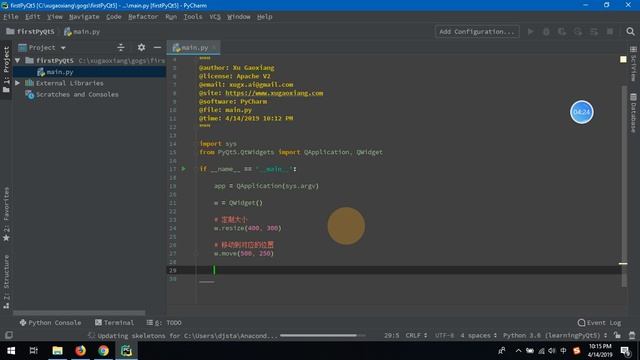The height and width of the screenshot is (360, 640).
Task: Launch Firefox from the taskbar
Action: tap(80, 351)
